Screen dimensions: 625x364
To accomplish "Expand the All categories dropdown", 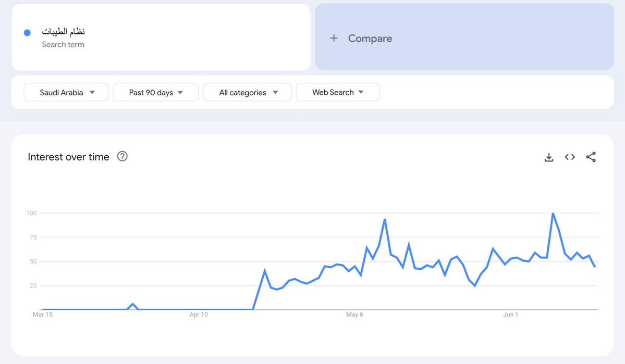I will coord(248,92).
